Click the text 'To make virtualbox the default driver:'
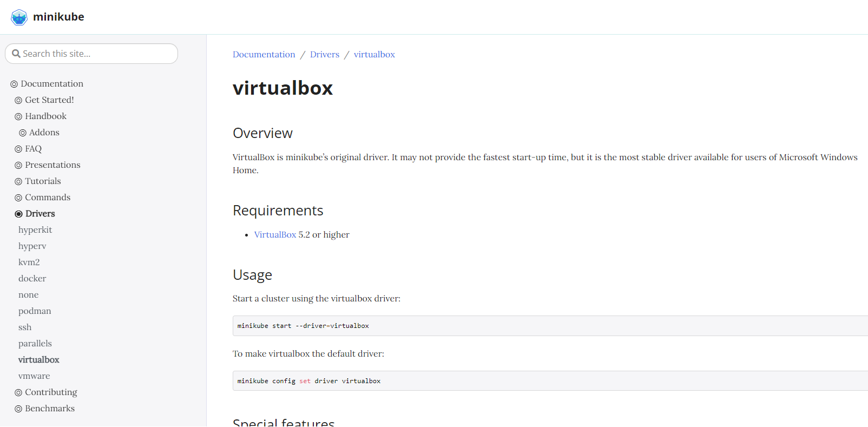The height and width of the screenshot is (427, 868). coord(308,354)
